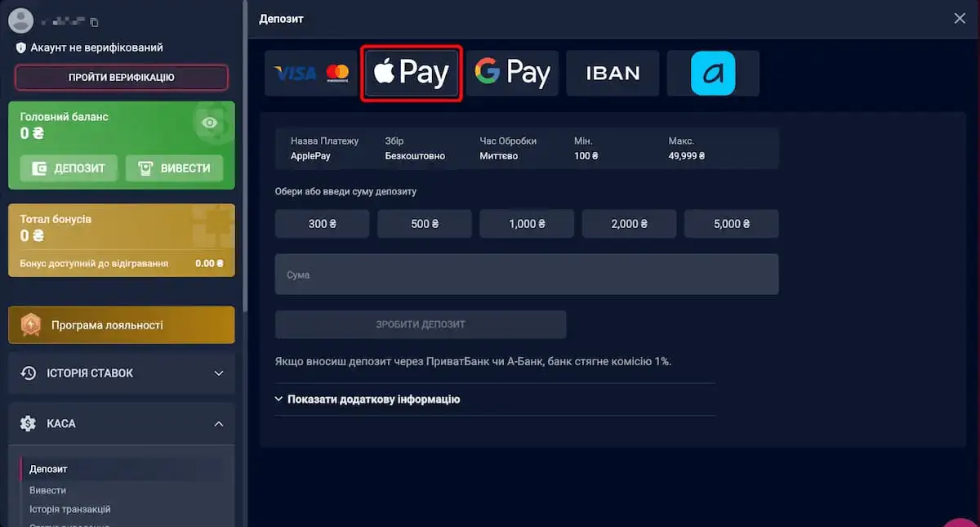
Task: Click the Безкоштовно fee value
Action: pos(415,155)
